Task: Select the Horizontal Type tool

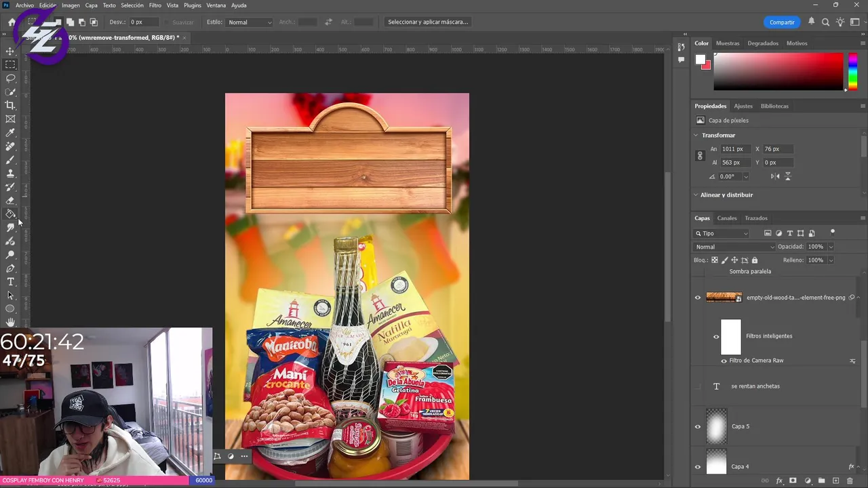Action: [x=10, y=282]
